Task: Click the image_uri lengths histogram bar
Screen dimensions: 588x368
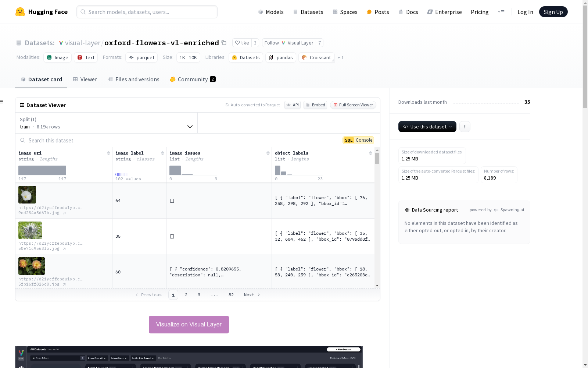Action: pos(42,170)
